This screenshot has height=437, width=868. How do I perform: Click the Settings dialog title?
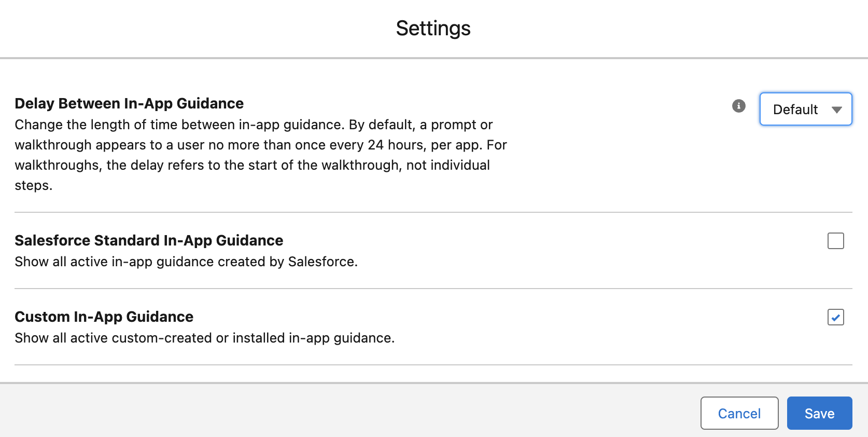point(433,28)
